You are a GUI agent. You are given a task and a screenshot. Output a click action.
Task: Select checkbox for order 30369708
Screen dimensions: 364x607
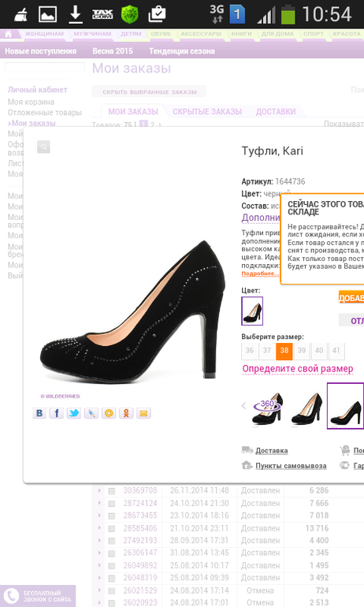coord(112,491)
